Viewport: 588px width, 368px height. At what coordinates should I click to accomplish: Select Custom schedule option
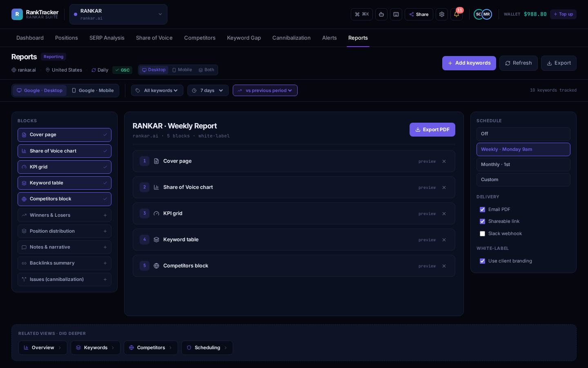523,180
